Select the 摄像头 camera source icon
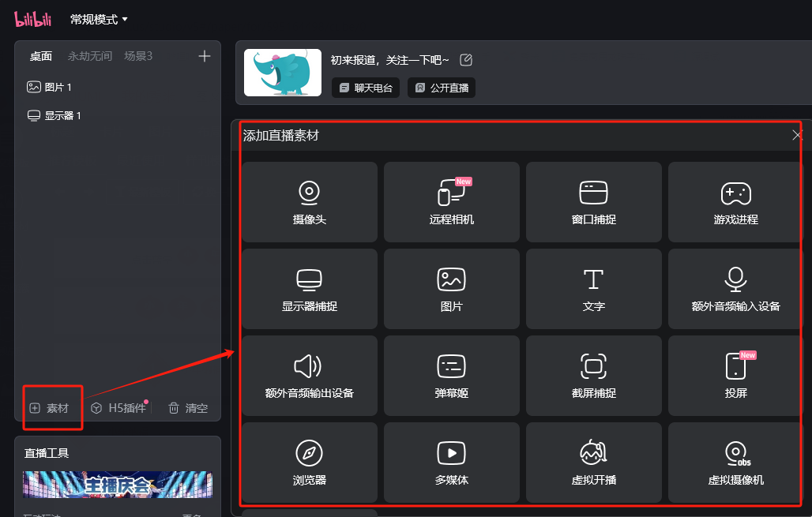Screen dimensions: 812x517 (309, 201)
